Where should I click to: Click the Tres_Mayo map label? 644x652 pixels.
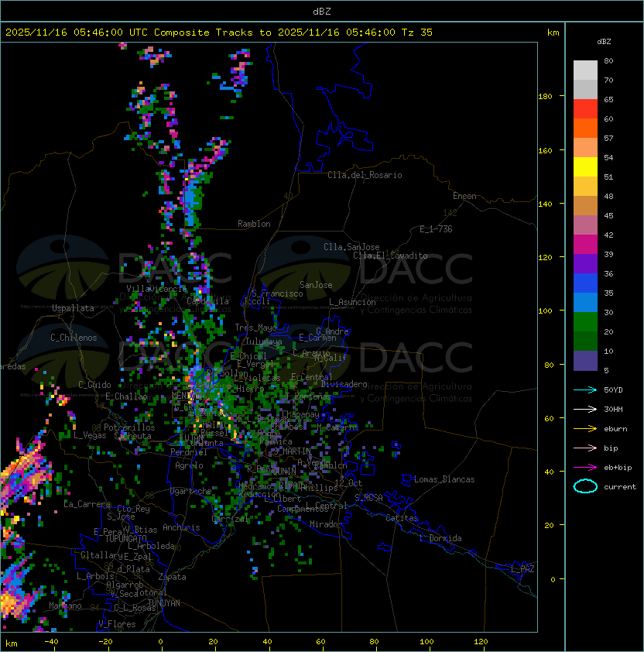click(255, 328)
